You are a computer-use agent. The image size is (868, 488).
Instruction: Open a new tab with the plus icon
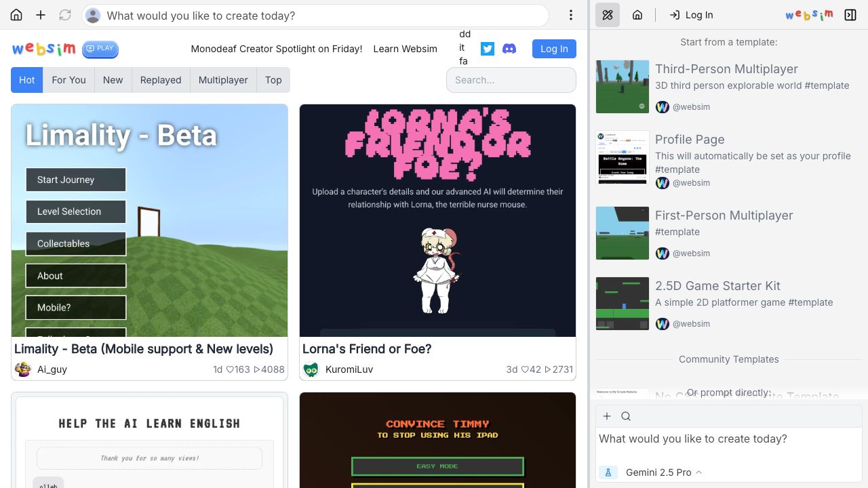pyautogui.click(x=41, y=15)
